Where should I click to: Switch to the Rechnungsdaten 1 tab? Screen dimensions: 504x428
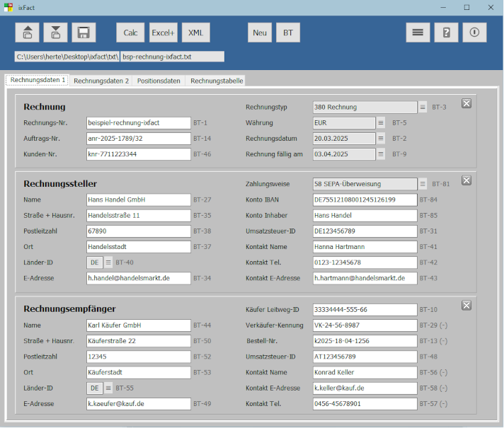tap(38, 80)
